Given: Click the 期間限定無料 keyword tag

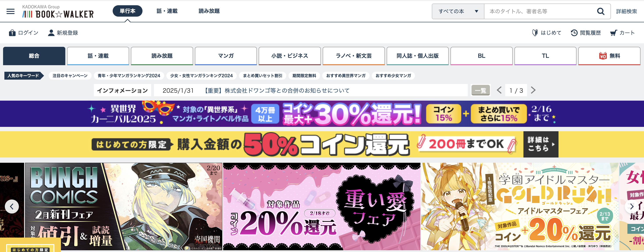Looking at the screenshot, I should click(304, 76).
